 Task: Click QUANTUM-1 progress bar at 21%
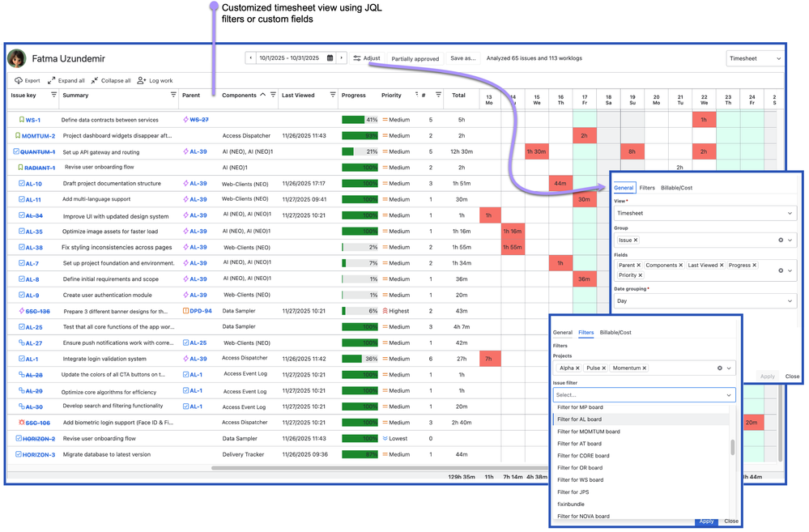click(x=360, y=151)
